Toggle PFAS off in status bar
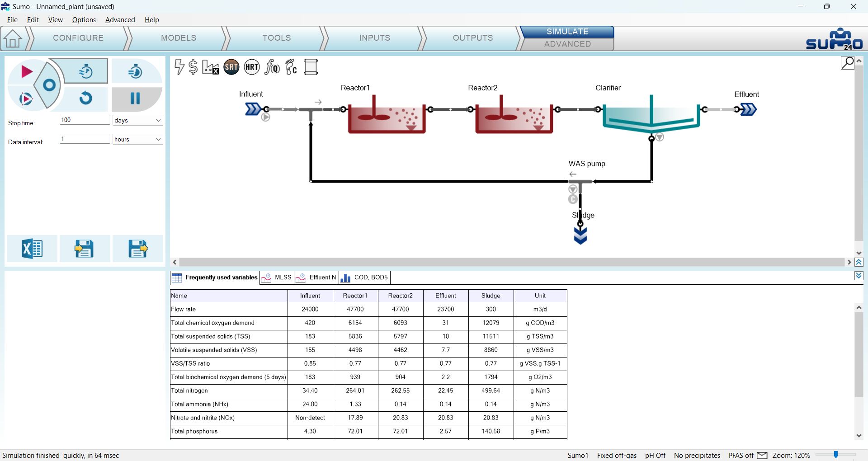The height and width of the screenshot is (461, 868). (x=741, y=455)
